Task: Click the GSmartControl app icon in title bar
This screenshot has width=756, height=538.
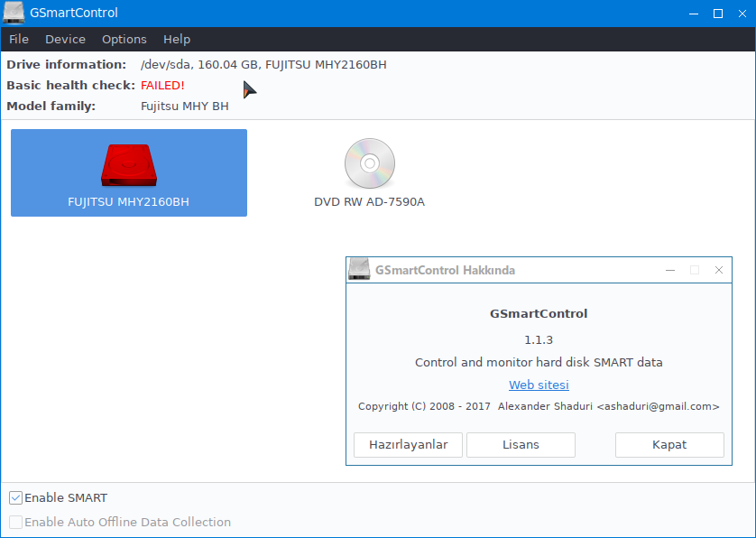Action: [14, 13]
